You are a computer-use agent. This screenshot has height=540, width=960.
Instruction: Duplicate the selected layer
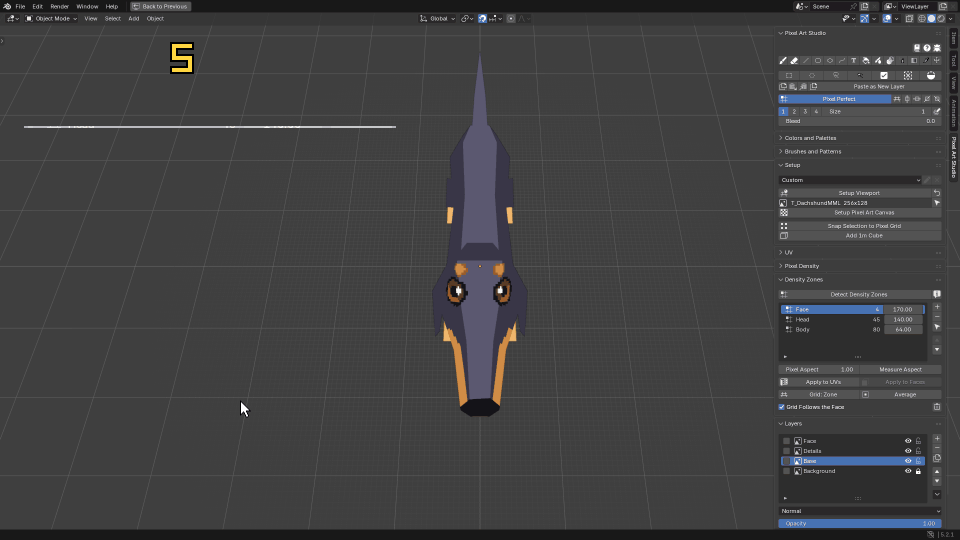pyautogui.click(x=937, y=458)
